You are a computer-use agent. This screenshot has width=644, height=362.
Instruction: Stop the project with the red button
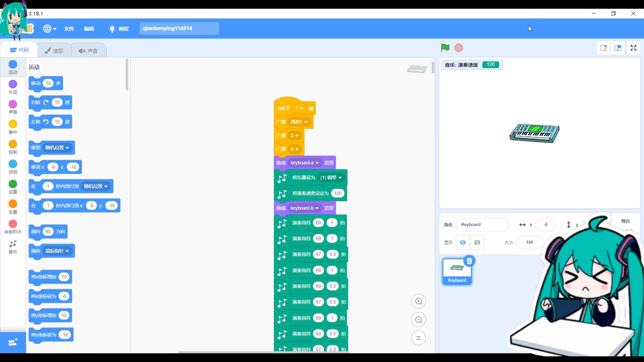pos(458,48)
